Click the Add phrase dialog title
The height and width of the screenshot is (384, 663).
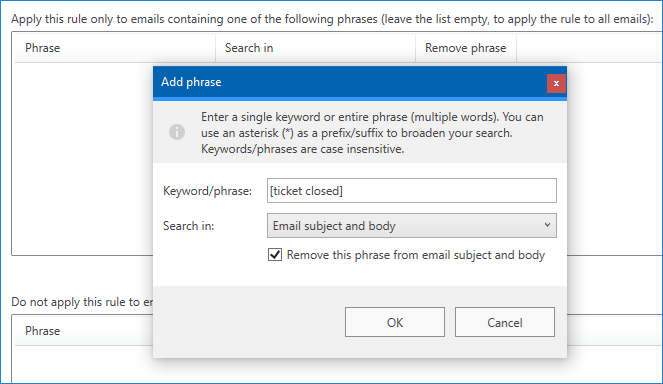coord(191,82)
